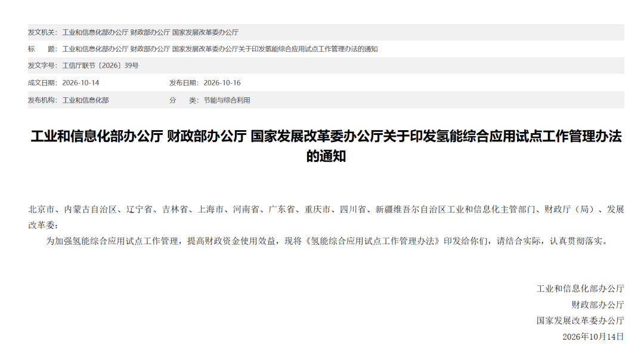Screen dimensions: 644x357
Task: Click the signature 工业和信息化部办公厅 at bottom right
Action: [x=580, y=289]
